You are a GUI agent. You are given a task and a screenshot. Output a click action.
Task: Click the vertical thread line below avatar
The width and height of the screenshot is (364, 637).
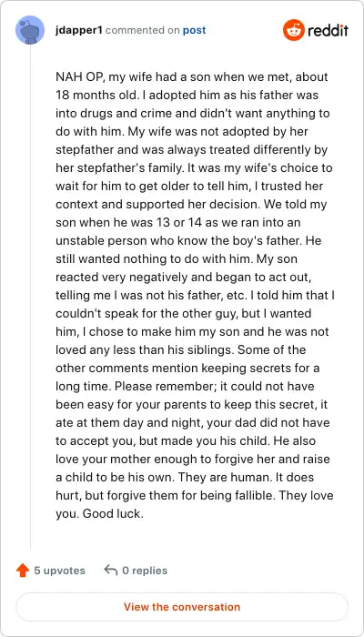coord(30,297)
